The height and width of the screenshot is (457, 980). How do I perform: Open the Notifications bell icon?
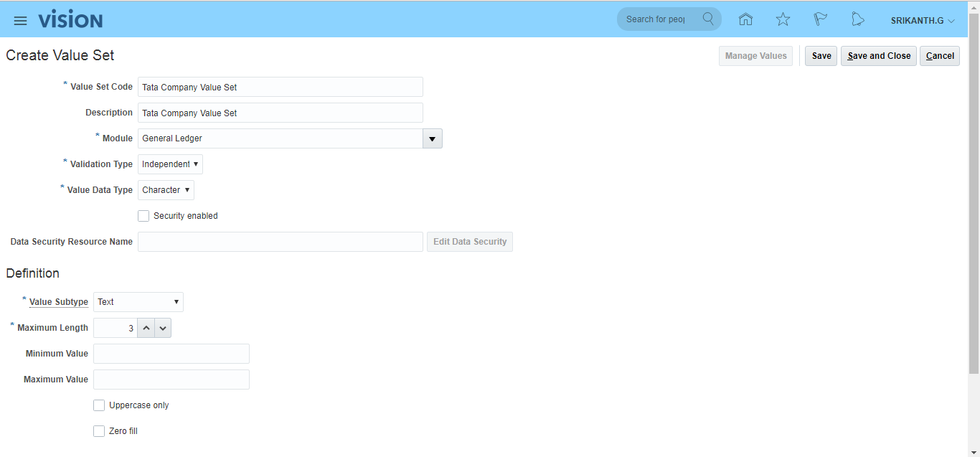pyautogui.click(x=857, y=19)
